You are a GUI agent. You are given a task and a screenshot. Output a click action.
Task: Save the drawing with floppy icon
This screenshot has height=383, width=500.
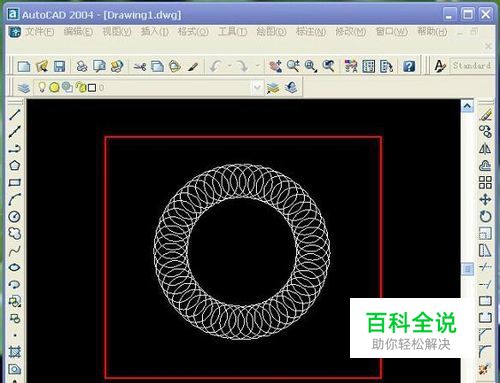59,66
